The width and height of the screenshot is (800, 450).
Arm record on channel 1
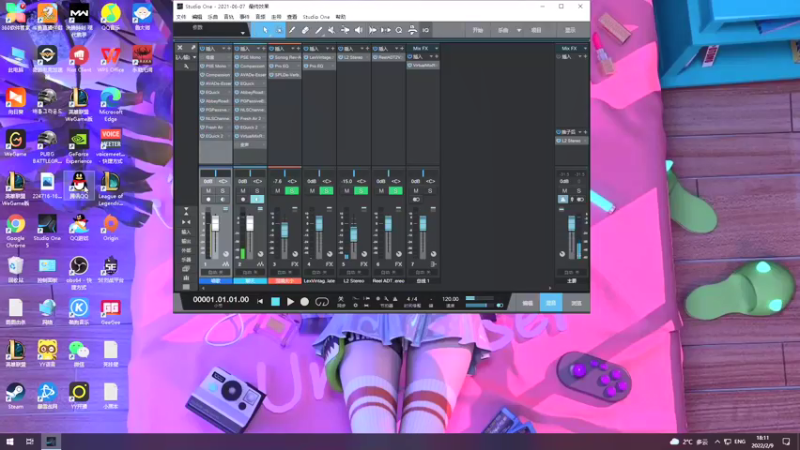(208, 199)
